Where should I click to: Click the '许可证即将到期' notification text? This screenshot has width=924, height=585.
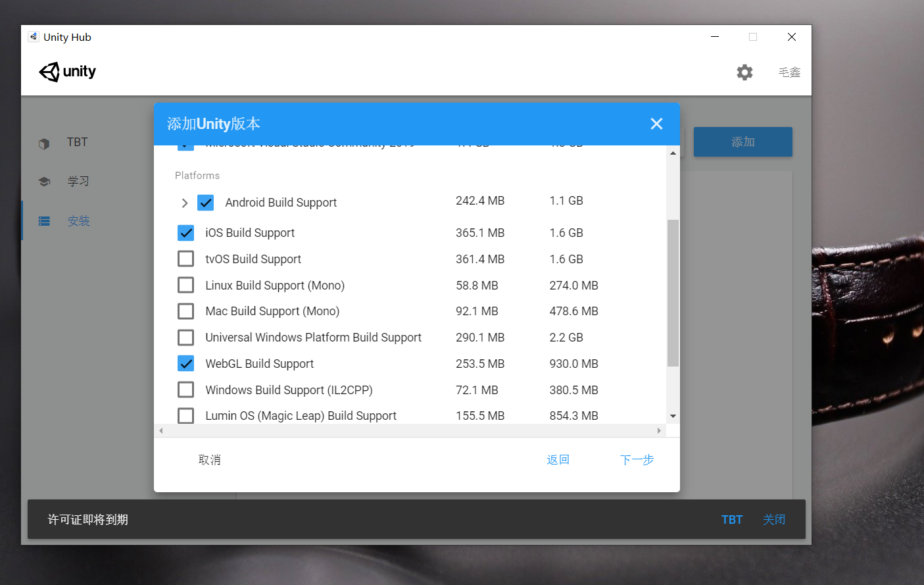(x=88, y=520)
